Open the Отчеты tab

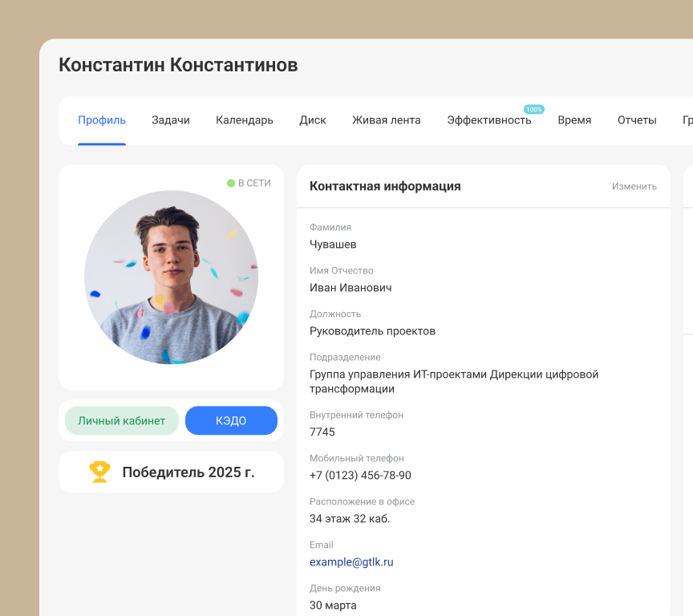click(x=637, y=120)
